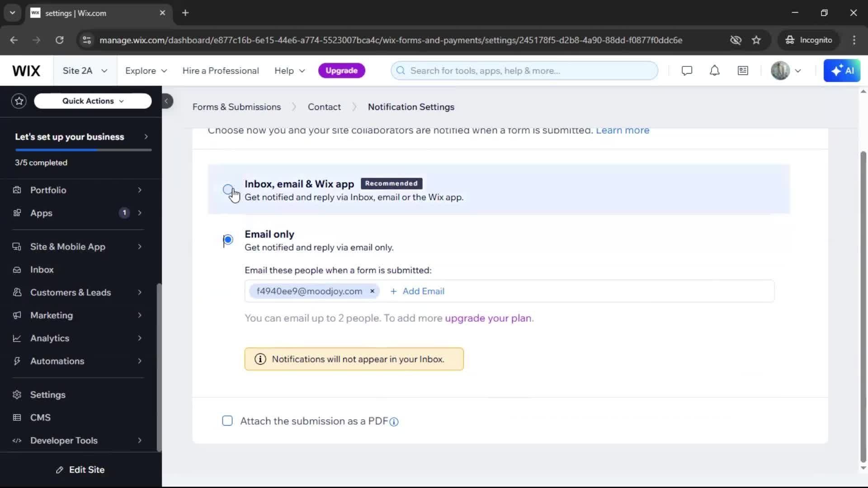
Task: Select the Email only radio button
Action: click(228, 239)
